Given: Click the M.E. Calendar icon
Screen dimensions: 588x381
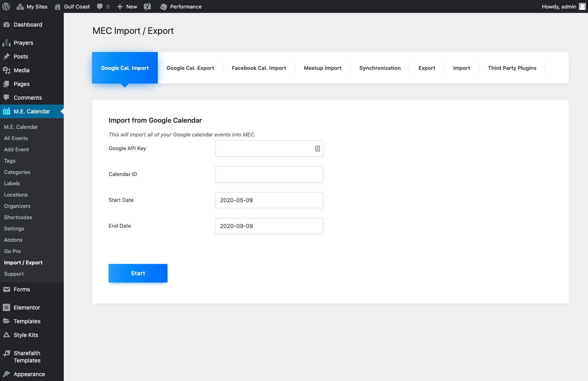Looking at the screenshot, I should [x=6, y=111].
